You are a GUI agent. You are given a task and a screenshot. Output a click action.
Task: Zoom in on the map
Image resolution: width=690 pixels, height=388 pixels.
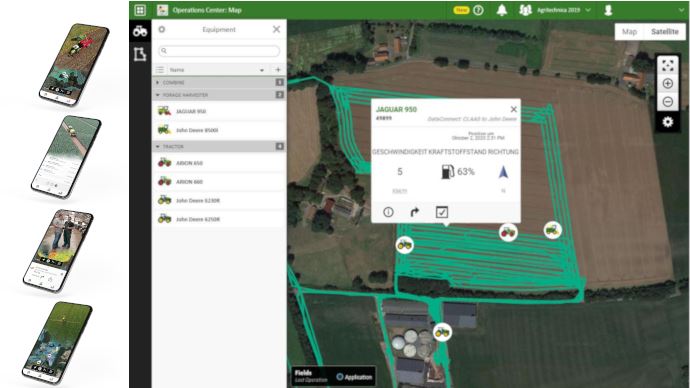pos(668,84)
